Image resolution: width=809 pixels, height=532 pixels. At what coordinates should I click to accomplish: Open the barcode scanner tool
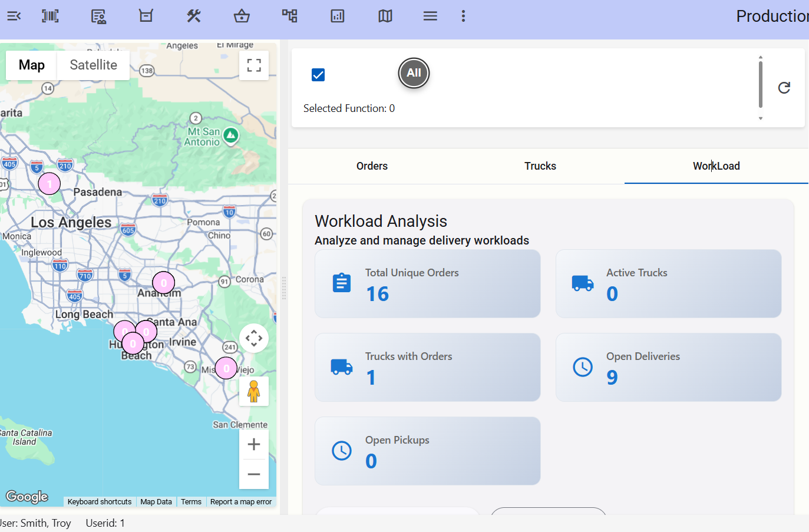tap(50, 16)
